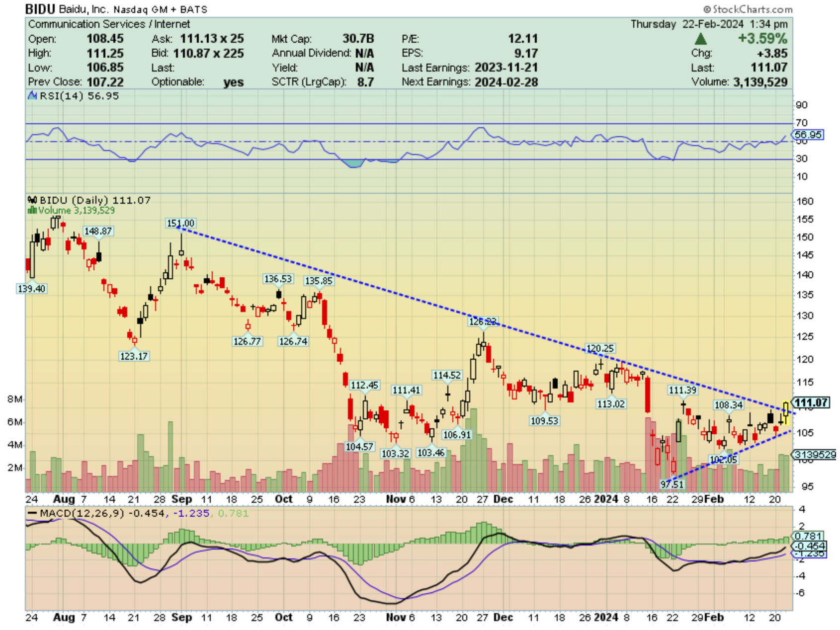This screenshot has height=630, width=840.
Task: Click the P/E value 12.11
Action: [523, 39]
